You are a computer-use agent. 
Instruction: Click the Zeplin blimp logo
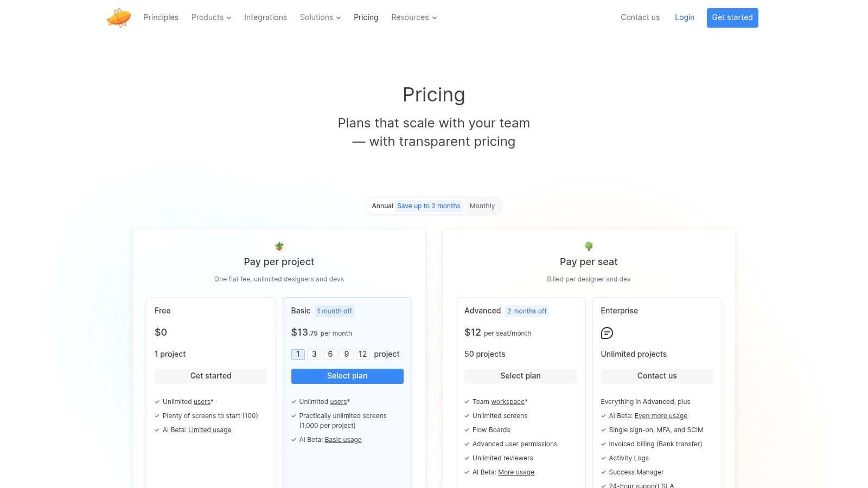click(119, 18)
